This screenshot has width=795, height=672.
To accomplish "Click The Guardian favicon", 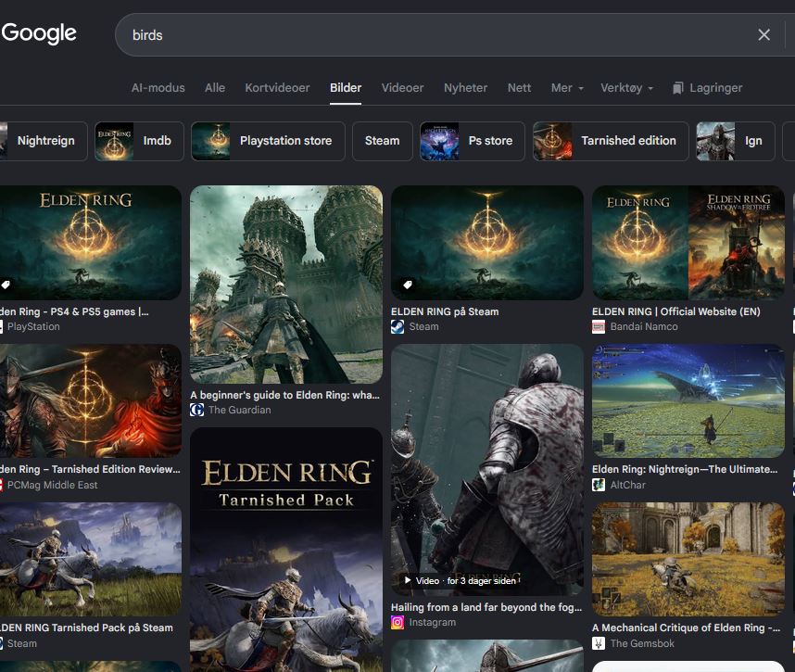I will coord(196,410).
